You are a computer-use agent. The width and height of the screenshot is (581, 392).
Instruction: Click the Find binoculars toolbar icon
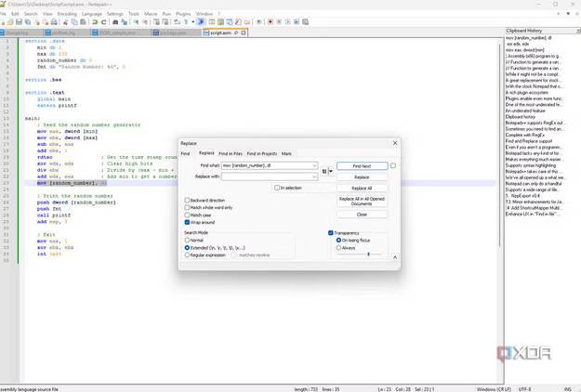pyautogui.click(x=115, y=22)
